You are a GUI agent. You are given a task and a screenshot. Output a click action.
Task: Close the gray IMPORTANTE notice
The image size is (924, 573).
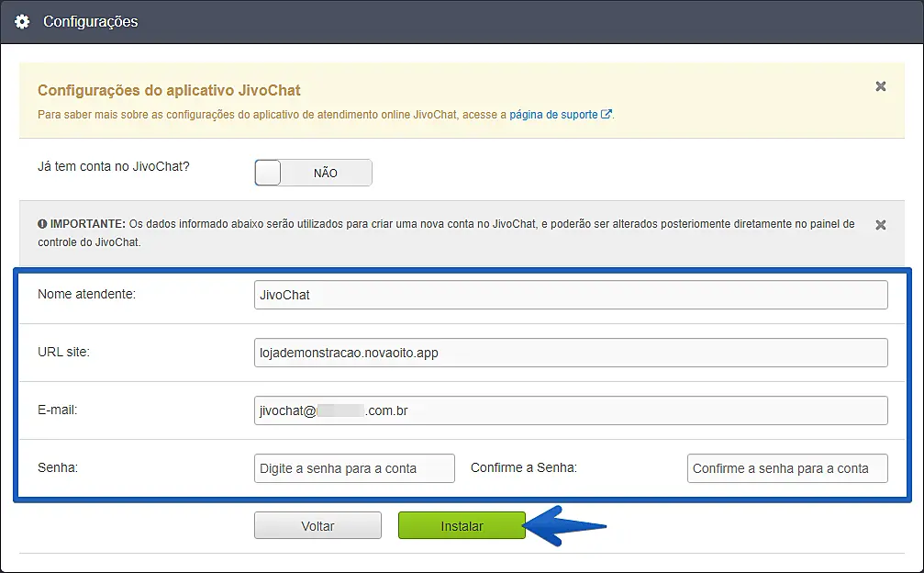pyautogui.click(x=880, y=225)
